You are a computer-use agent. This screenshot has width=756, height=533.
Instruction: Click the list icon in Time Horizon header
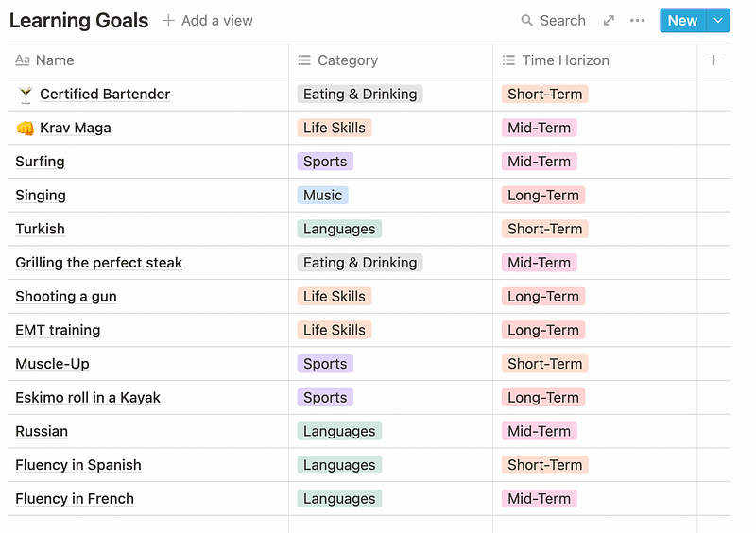click(508, 60)
